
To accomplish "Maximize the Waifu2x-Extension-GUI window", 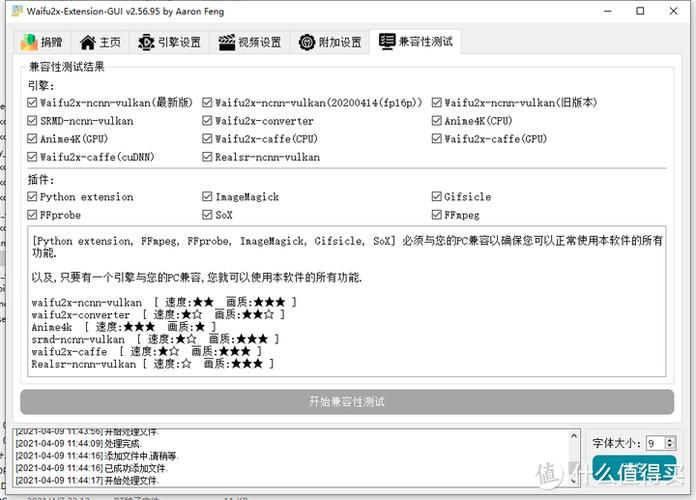I will click(640, 11).
